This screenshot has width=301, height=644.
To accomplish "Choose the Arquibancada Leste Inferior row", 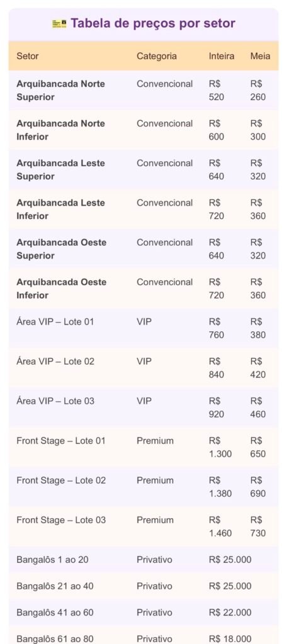I will [143, 209].
